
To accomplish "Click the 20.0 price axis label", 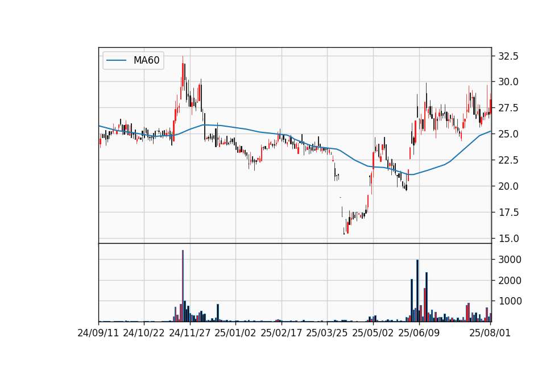I will 508,186.
